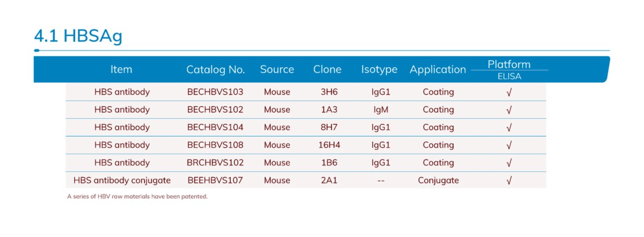Click the checkmark in the BEEHBVS107 row
The width and height of the screenshot is (644, 237).
coord(509,181)
